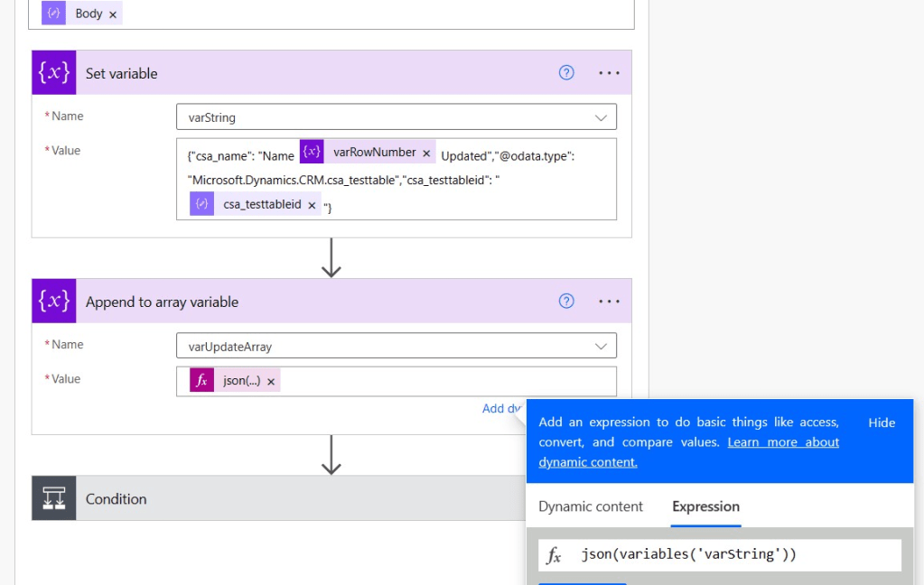The width and height of the screenshot is (924, 585).
Task: Remove the json(...) expression token
Action: coord(271,382)
